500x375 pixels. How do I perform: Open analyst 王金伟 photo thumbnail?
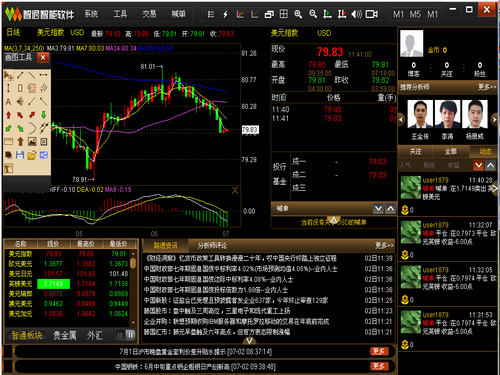click(x=420, y=114)
